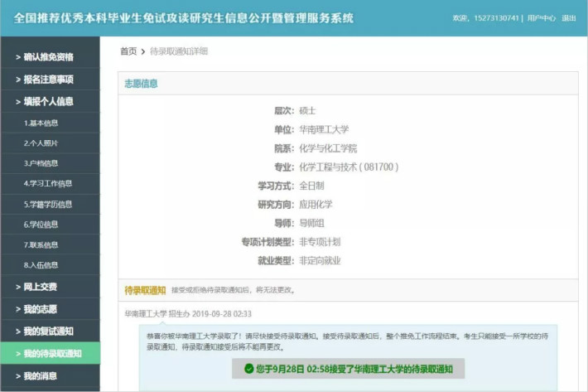Go to 我的志愿 in the sidebar

click(x=40, y=309)
